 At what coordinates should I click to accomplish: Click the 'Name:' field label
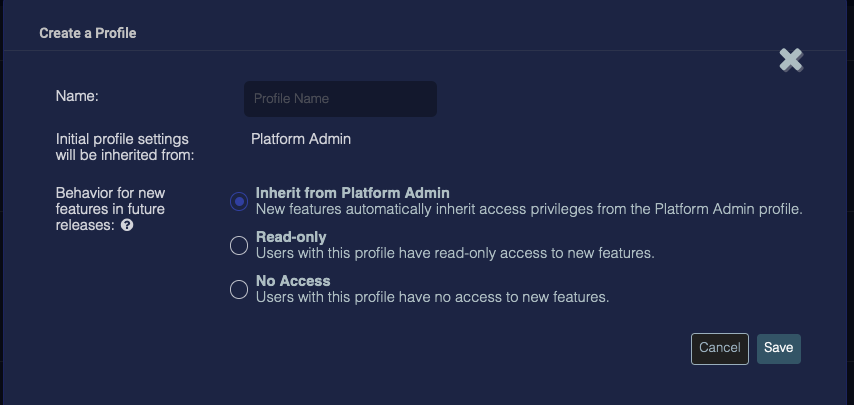(x=77, y=97)
